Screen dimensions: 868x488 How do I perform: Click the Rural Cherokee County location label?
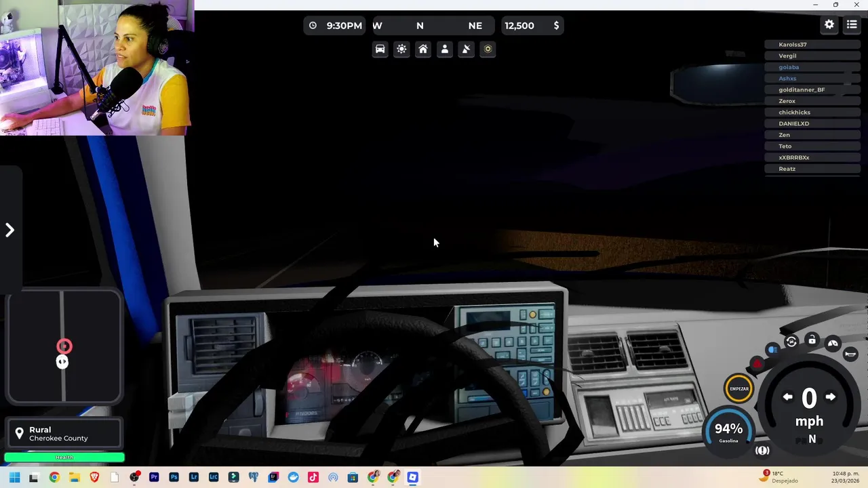pos(64,434)
